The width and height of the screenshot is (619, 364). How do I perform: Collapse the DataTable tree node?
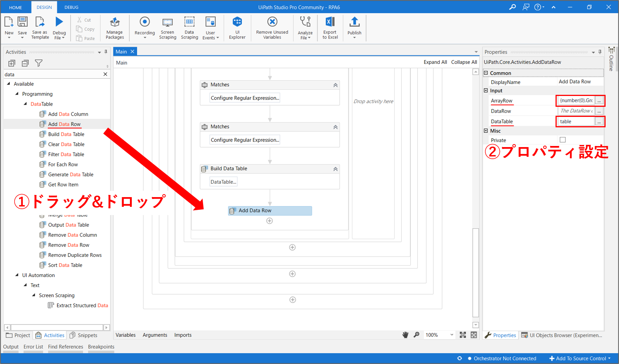point(25,104)
